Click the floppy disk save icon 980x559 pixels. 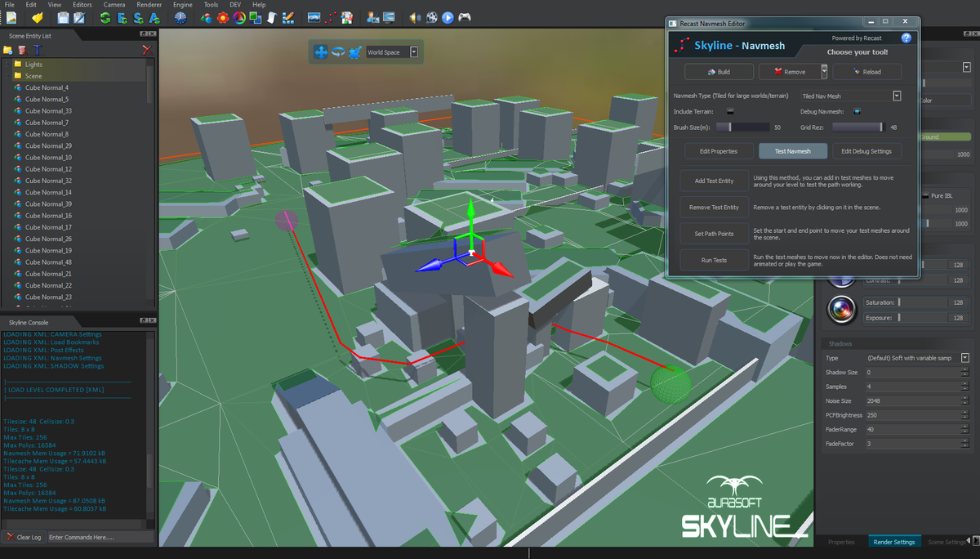point(64,17)
